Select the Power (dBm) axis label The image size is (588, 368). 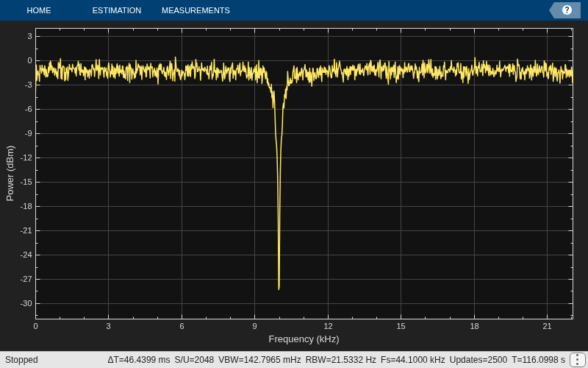[x=10, y=174]
